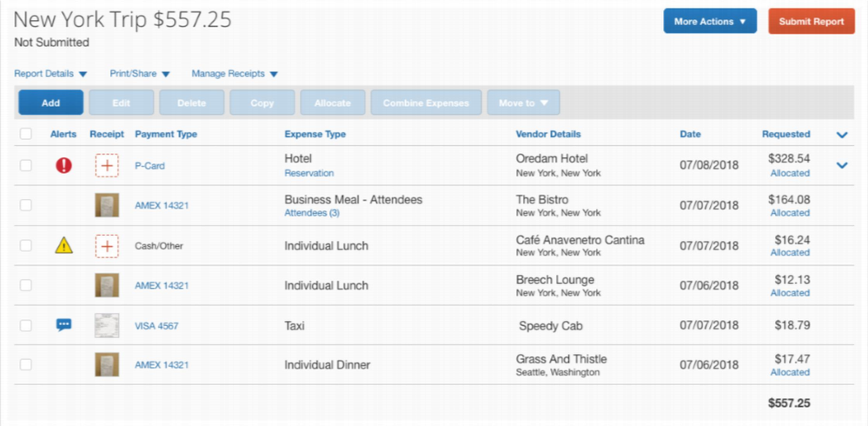The image size is (868, 426).
Task: Open the Grass And Thistle receipt thumbnail
Action: pos(107,365)
